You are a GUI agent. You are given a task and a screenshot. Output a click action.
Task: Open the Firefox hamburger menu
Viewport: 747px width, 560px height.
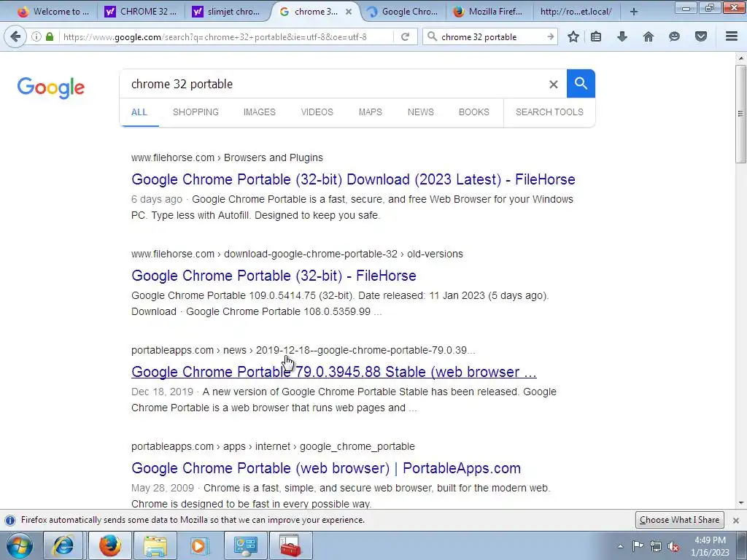(732, 36)
